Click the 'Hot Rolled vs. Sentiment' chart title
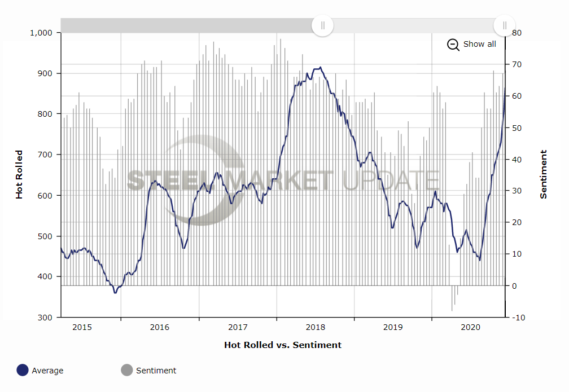 (282, 345)
